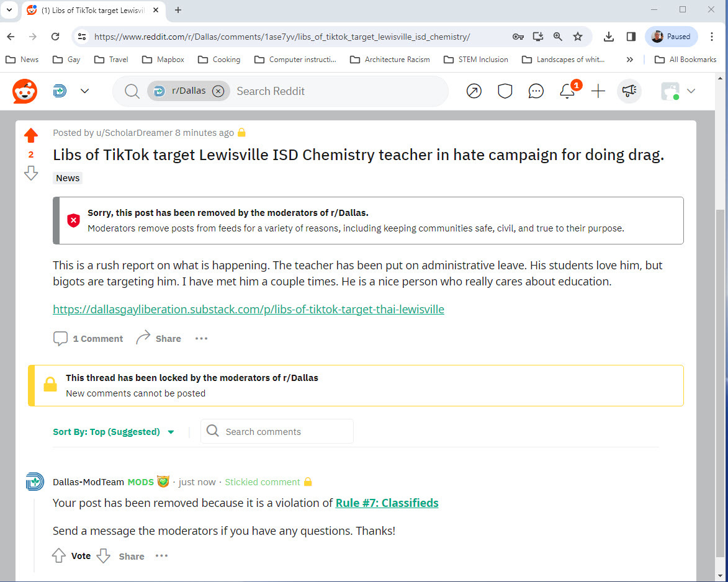The width and height of the screenshot is (728, 582).
Task: Open the Popular arrow icon
Action: (474, 91)
